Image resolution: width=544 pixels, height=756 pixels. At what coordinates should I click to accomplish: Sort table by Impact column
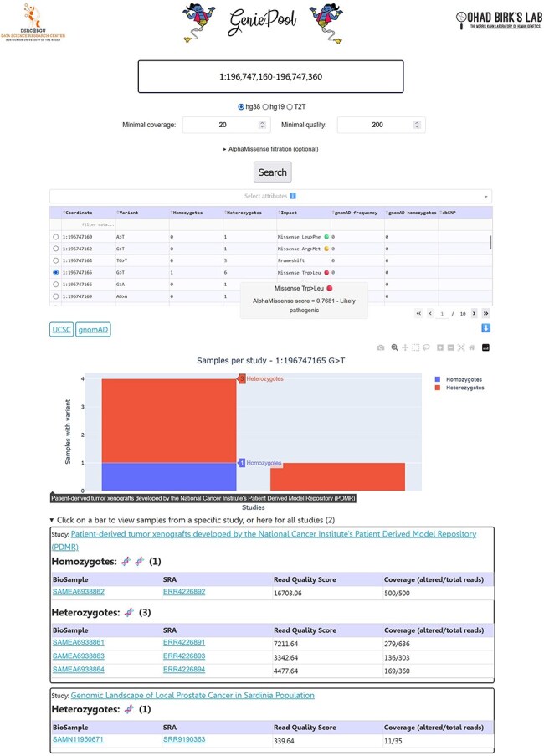280,213
